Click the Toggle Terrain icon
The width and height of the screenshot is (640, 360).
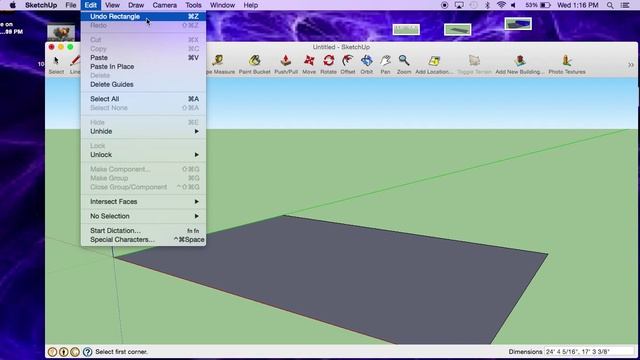[x=474, y=64]
